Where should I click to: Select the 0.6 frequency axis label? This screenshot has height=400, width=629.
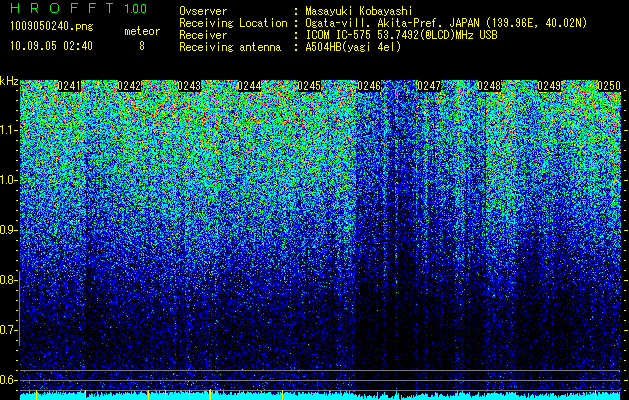click(8, 380)
